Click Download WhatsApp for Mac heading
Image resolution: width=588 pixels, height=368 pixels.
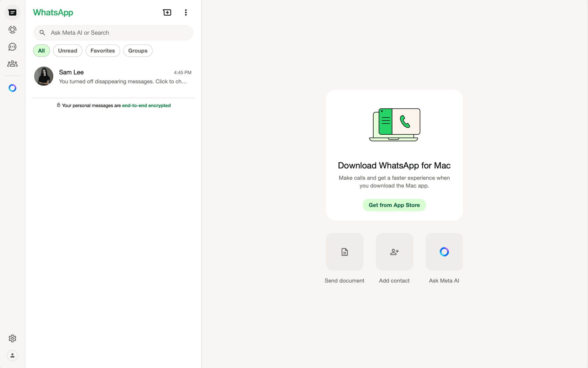point(394,166)
